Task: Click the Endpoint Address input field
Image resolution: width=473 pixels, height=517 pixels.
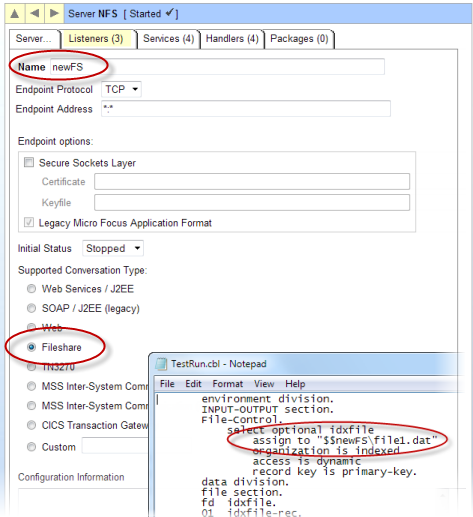Action: (x=246, y=109)
